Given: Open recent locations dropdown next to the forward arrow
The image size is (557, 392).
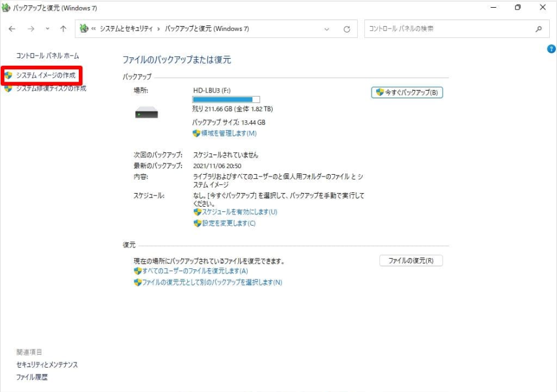Looking at the screenshot, I should [x=47, y=29].
